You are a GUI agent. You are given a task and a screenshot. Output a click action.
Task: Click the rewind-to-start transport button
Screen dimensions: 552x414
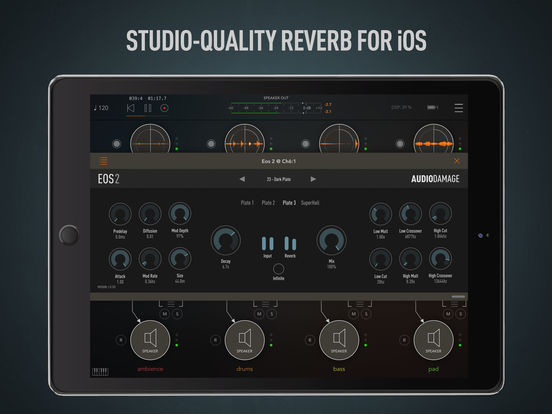tap(131, 108)
